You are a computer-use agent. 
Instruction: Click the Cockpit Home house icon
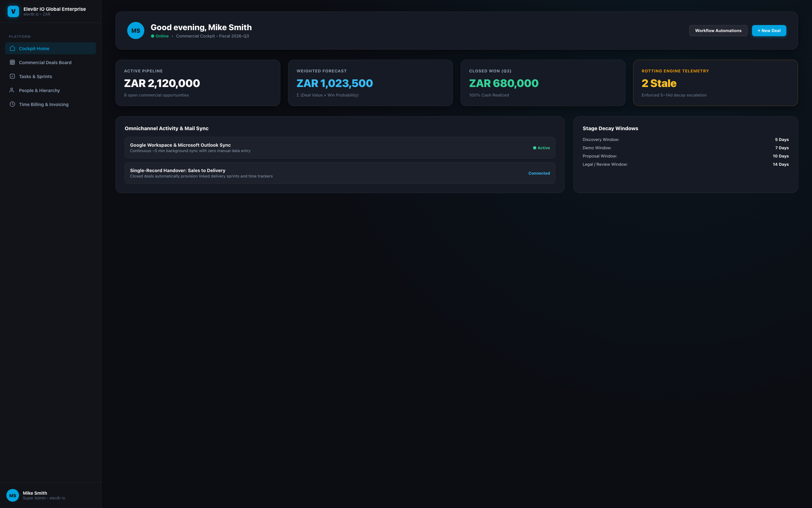point(12,48)
